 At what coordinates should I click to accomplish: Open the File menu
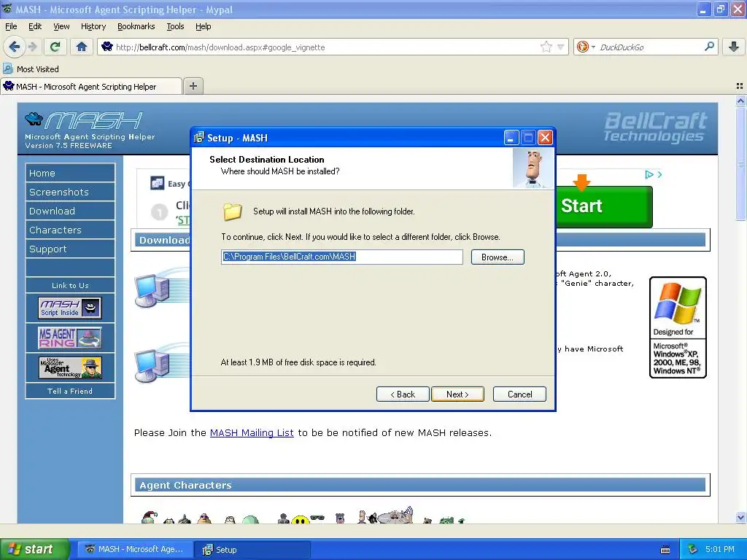click(11, 26)
